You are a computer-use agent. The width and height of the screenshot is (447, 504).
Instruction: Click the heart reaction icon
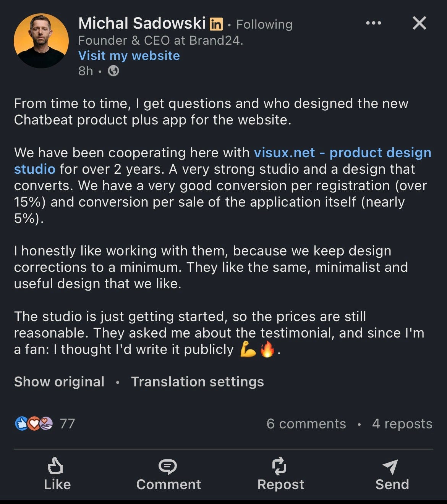(34, 423)
